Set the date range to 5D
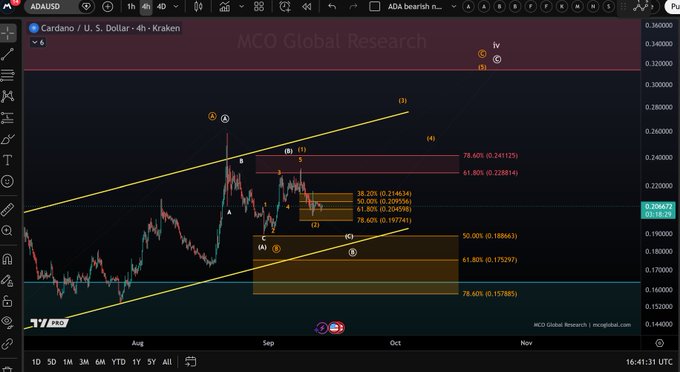680x372 pixels. (x=52, y=362)
